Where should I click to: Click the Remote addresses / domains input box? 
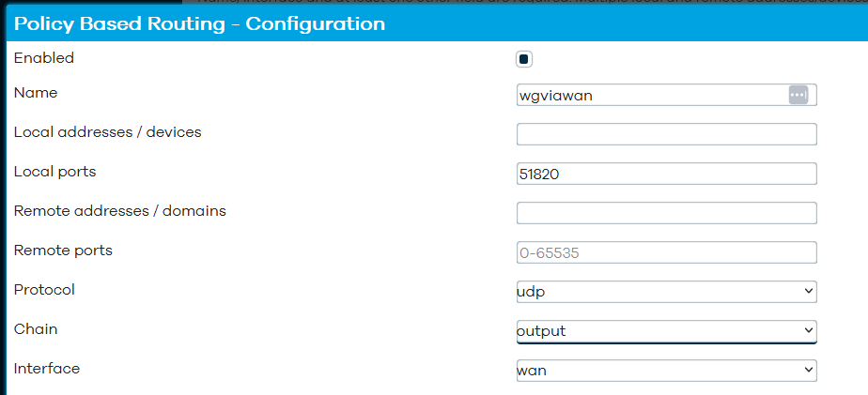[x=667, y=213]
